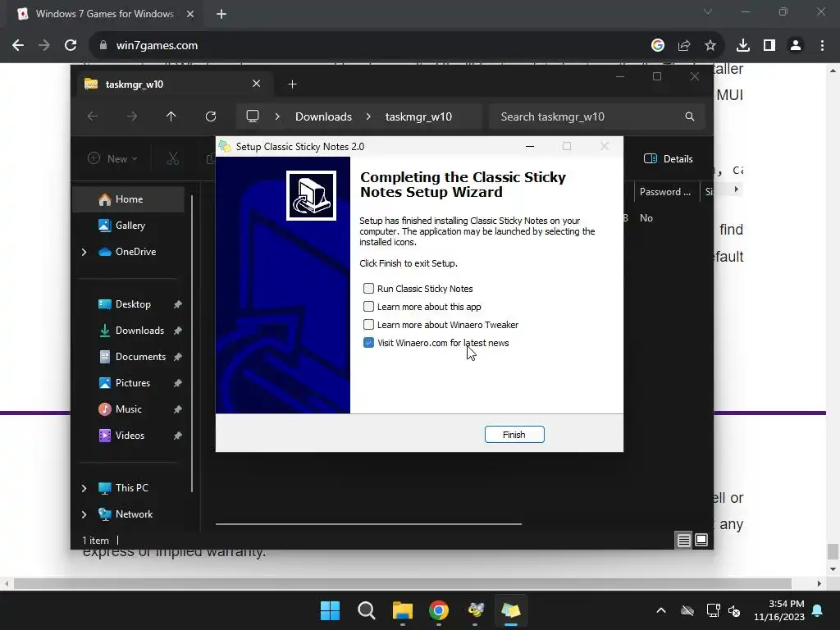This screenshot has width=840, height=630.
Task: Click the pin icon next to Desktop
Action: click(x=177, y=304)
